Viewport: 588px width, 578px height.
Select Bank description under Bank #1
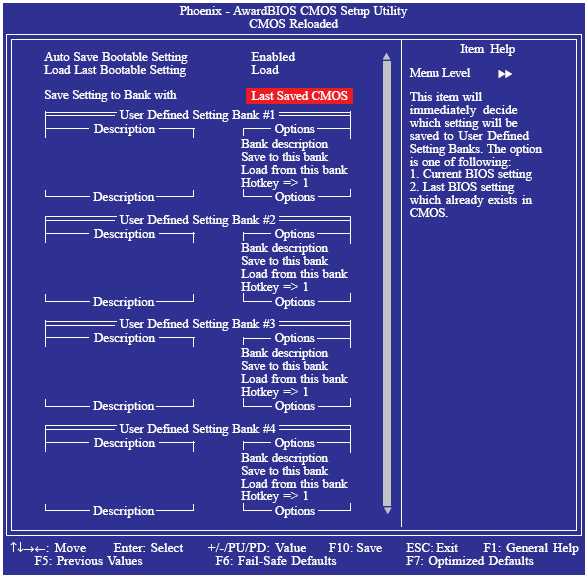click(284, 144)
